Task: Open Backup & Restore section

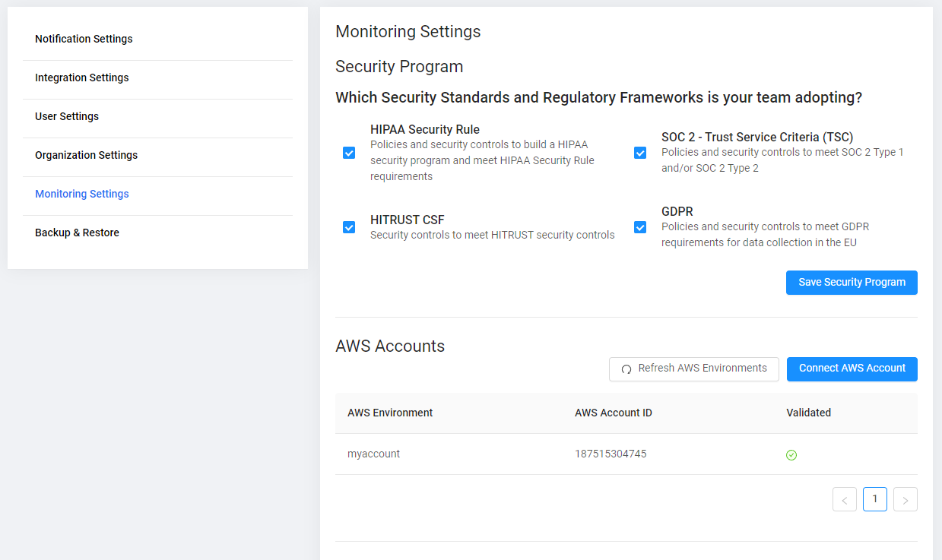Action: [x=77, y=233]
